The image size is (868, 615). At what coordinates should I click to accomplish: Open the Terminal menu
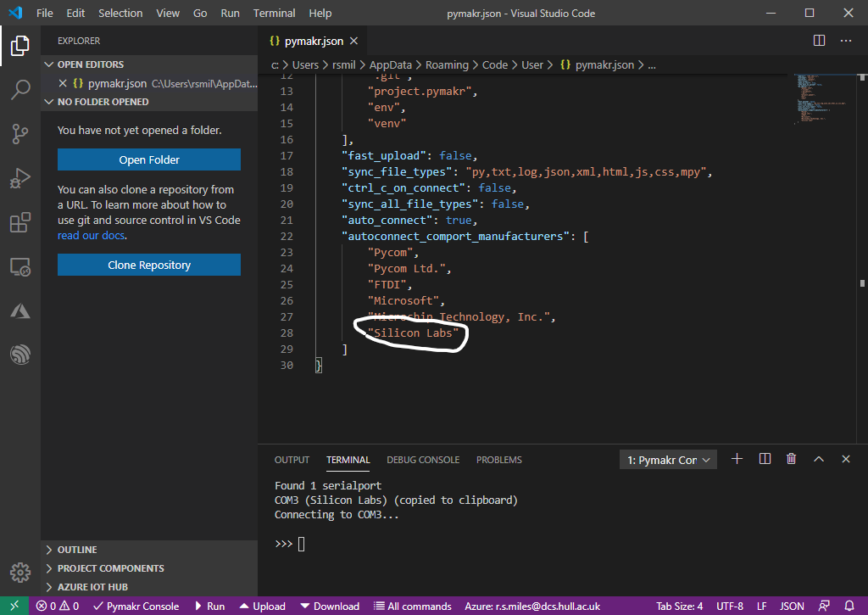tap(274, 13)
